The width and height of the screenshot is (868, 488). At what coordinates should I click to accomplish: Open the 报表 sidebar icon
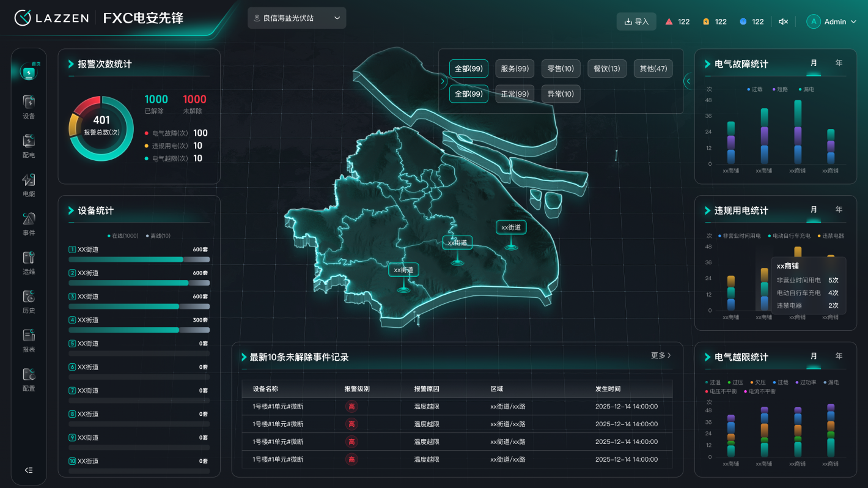click(29, 335)
